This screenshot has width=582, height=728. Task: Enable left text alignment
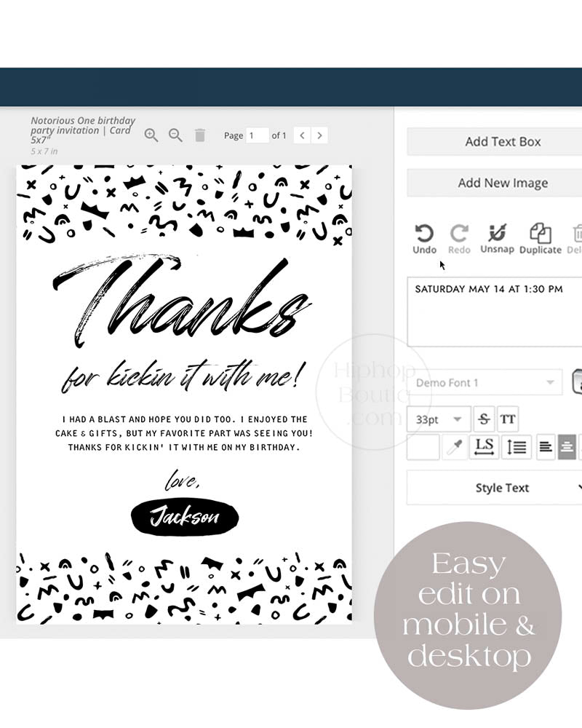click(x=546, y=447)
